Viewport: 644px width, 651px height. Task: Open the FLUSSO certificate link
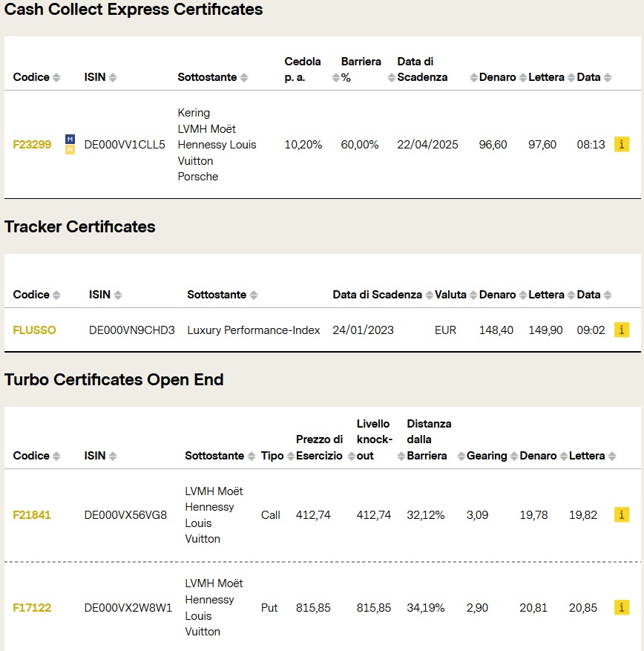coord(34,330)
